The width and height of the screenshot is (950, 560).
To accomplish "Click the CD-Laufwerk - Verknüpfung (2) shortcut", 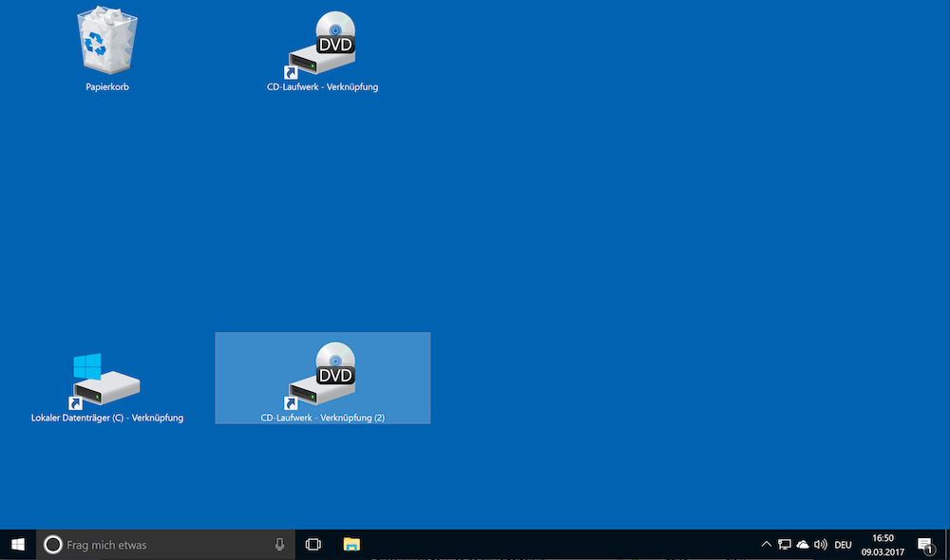I will click(322, 378).
